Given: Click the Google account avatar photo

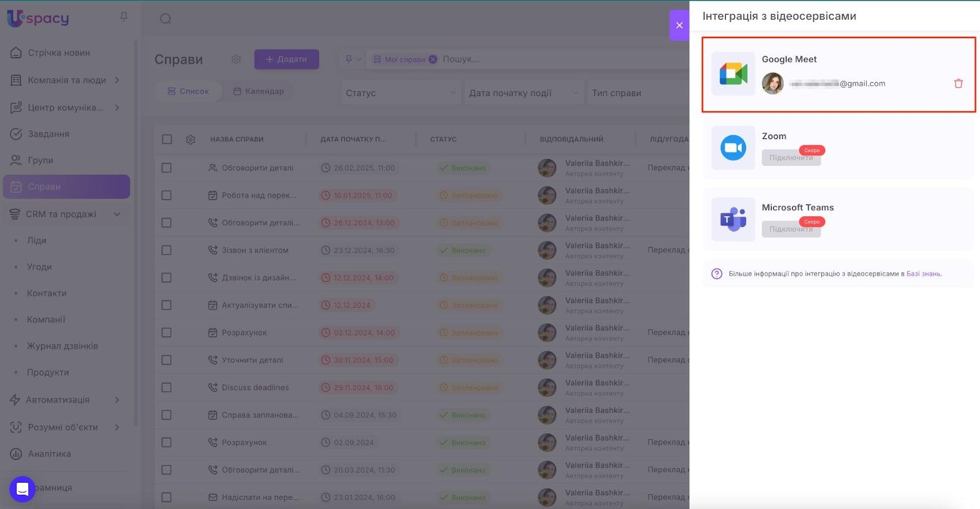Looking at the screenshot, I should tap(773, 83).
